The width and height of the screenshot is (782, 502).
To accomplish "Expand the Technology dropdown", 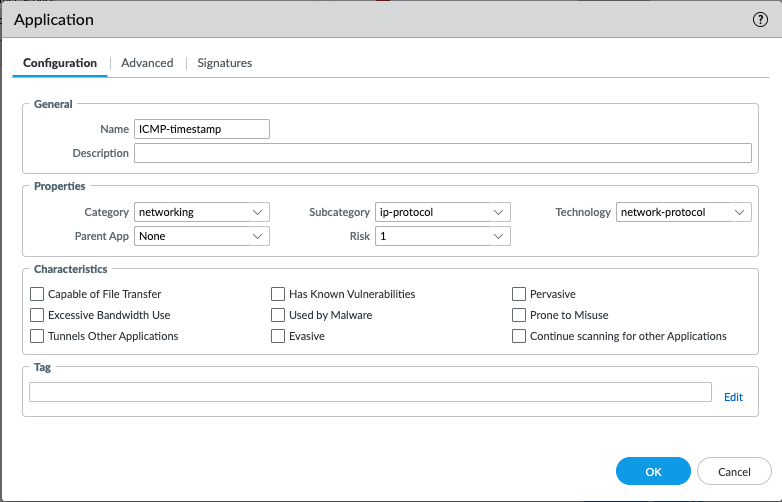I will click(683, 212).
